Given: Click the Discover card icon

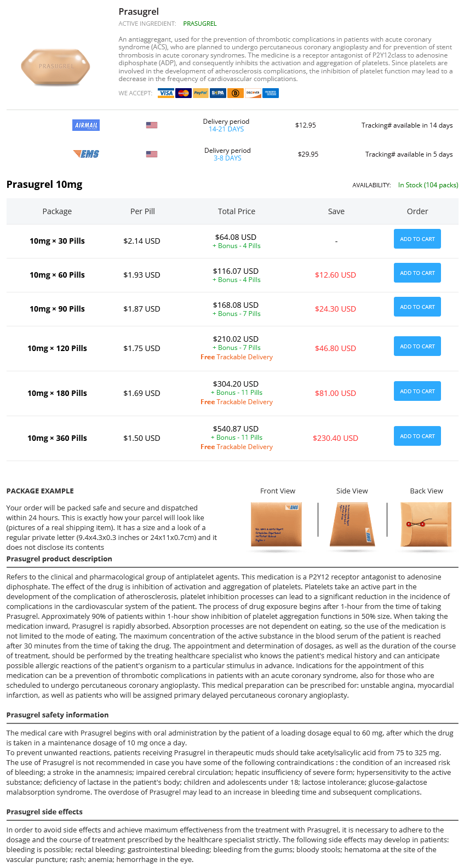Looking at the screenshot, I should pos(253,93).
